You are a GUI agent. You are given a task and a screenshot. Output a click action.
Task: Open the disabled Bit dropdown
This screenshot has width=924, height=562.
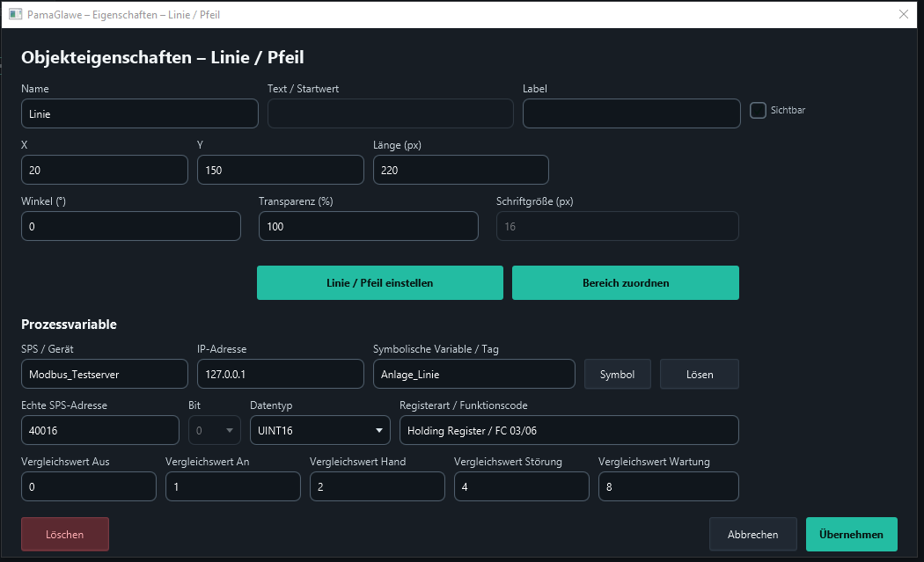click(x=215, y=431)
